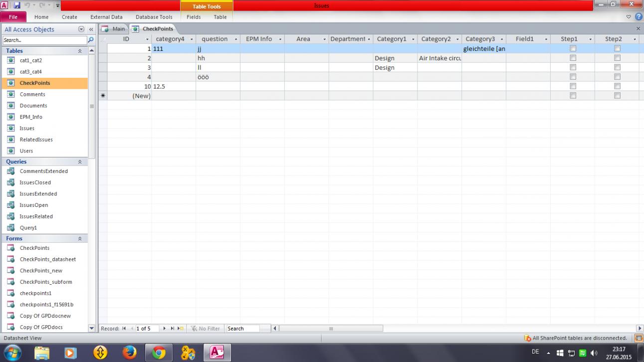Switch to the Database Tools tab
The width and height of the screenshot is (644, 362).
(x=154, y=17)
